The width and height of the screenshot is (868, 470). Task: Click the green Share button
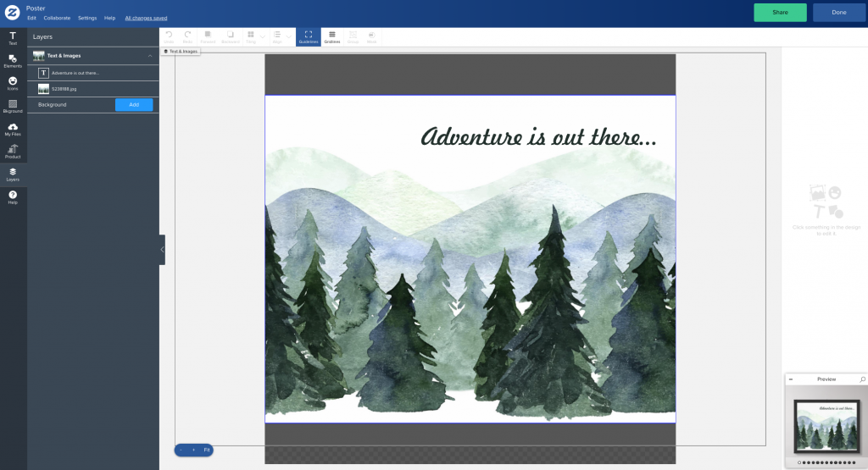(780, 13)
